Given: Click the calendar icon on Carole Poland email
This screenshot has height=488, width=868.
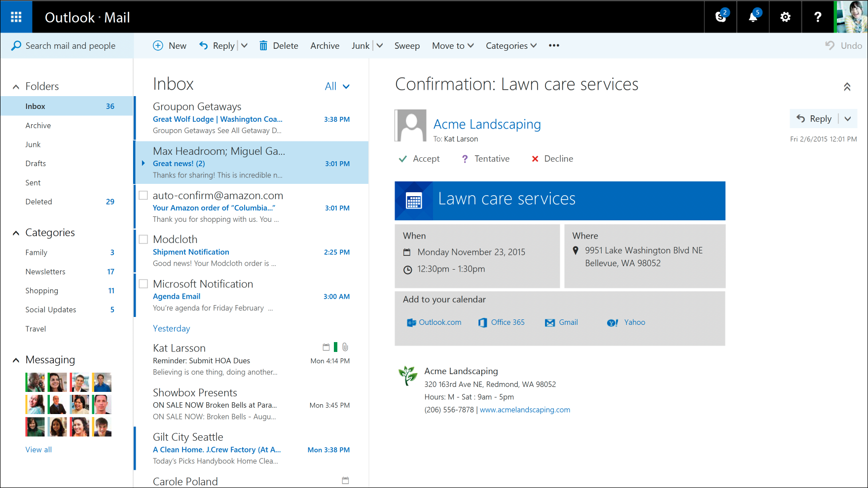Looking at the screenshot, I should pyautogui.click(x=345, y=480).
